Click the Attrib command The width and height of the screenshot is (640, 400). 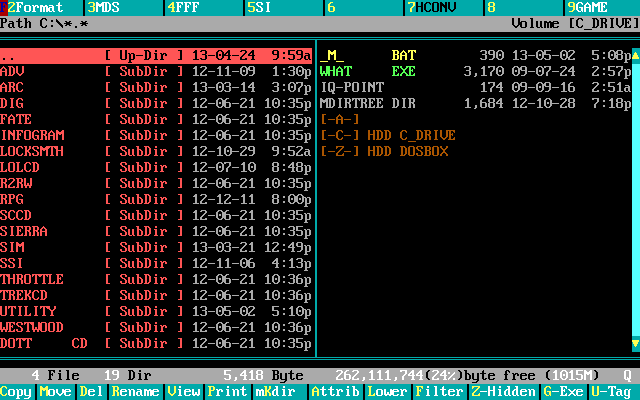point(332,392)
